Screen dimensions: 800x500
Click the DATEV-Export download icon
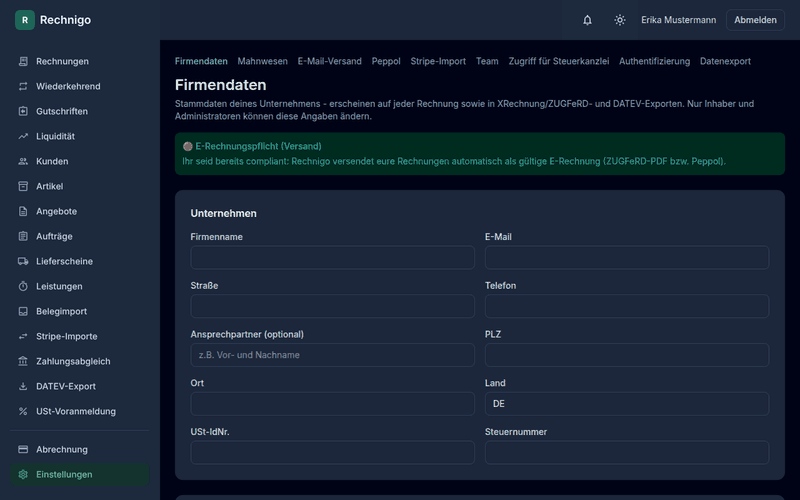point(23,386)
